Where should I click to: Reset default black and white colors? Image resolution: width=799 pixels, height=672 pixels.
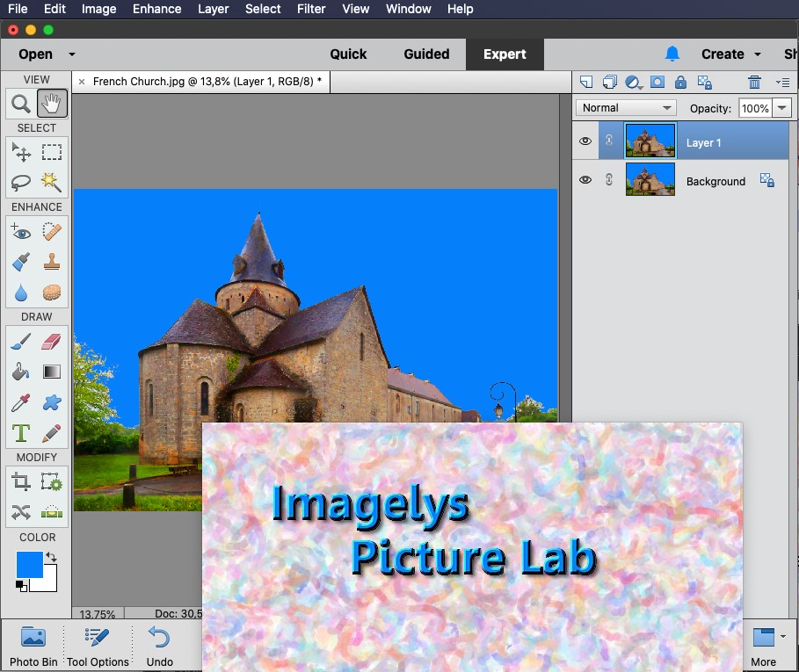coord(21,586)
